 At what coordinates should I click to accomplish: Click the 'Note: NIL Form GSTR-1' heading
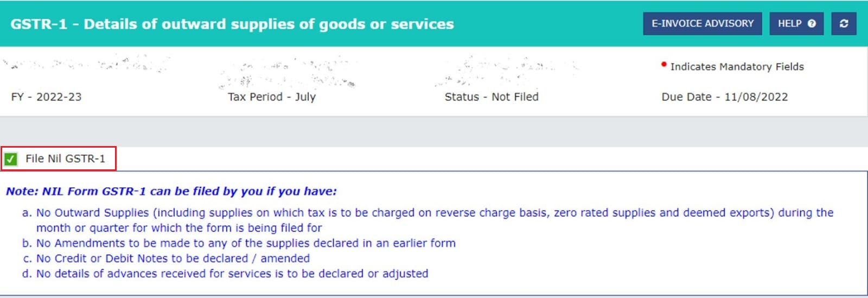click(171, 191)
